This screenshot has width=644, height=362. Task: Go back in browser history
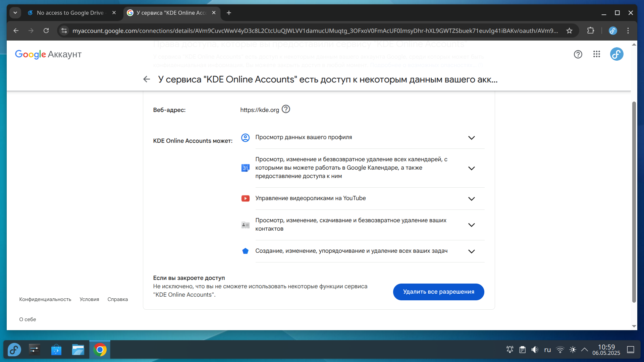tap(16, 31)
